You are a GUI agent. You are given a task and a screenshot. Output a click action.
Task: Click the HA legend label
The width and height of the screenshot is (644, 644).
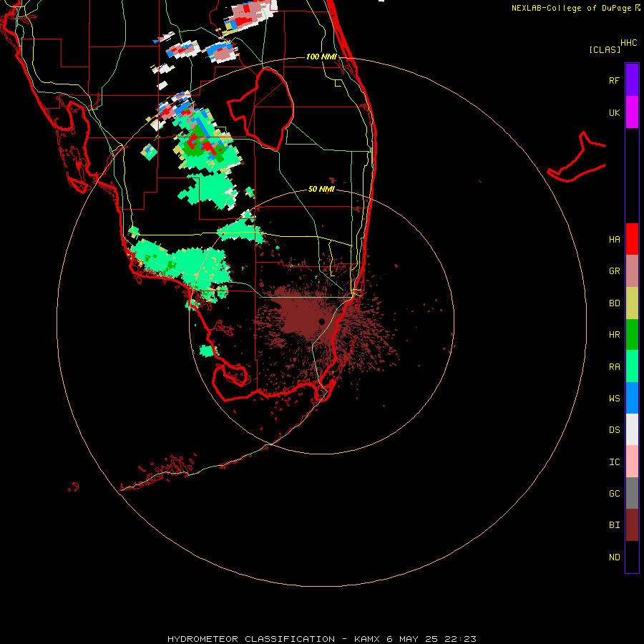click(x=614, y=240)
